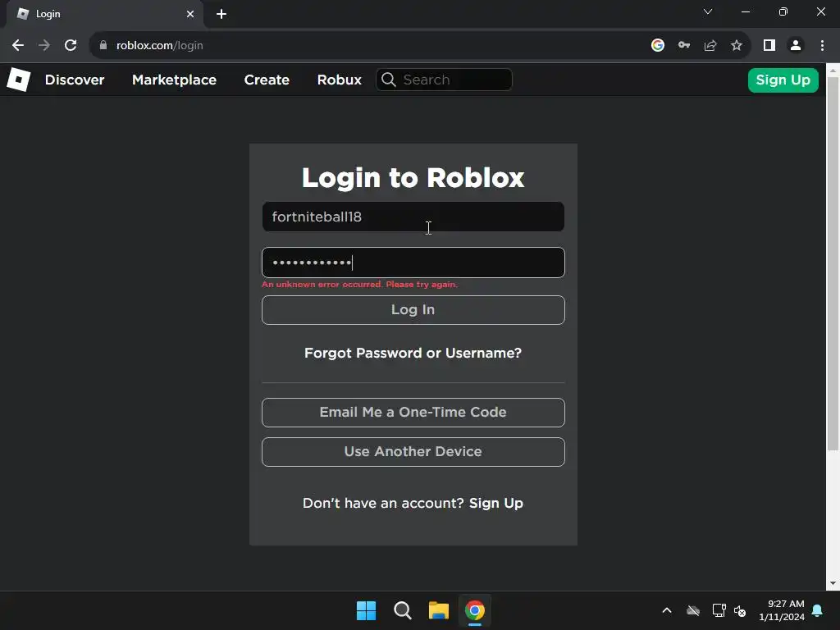Click "Don't have an account?" text

383,504
